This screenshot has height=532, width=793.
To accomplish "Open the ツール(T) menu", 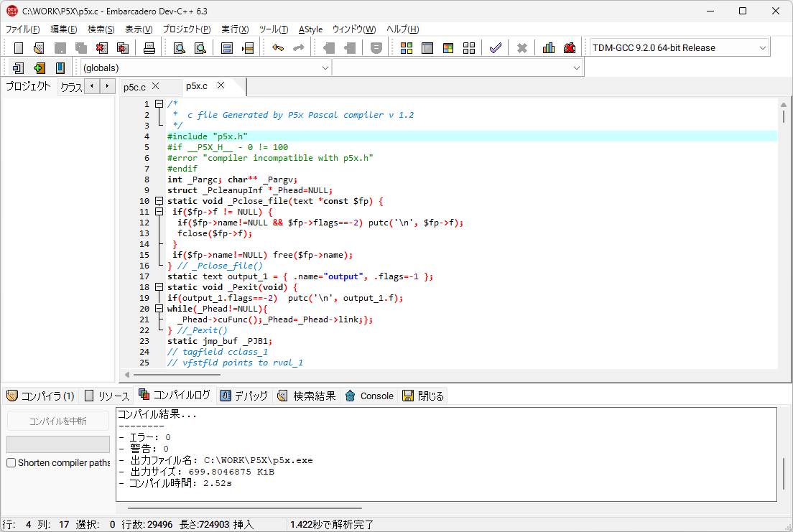I will (274, 29).
